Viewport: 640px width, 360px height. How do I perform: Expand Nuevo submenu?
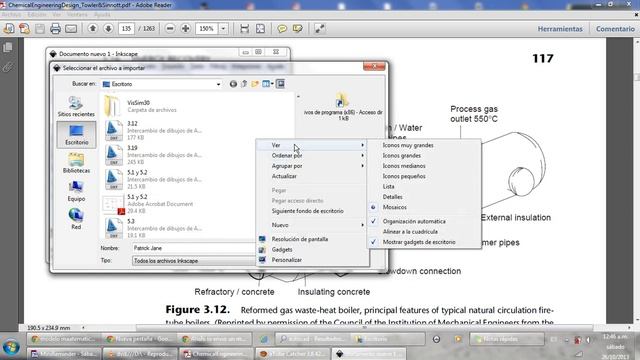click(313, 225)
